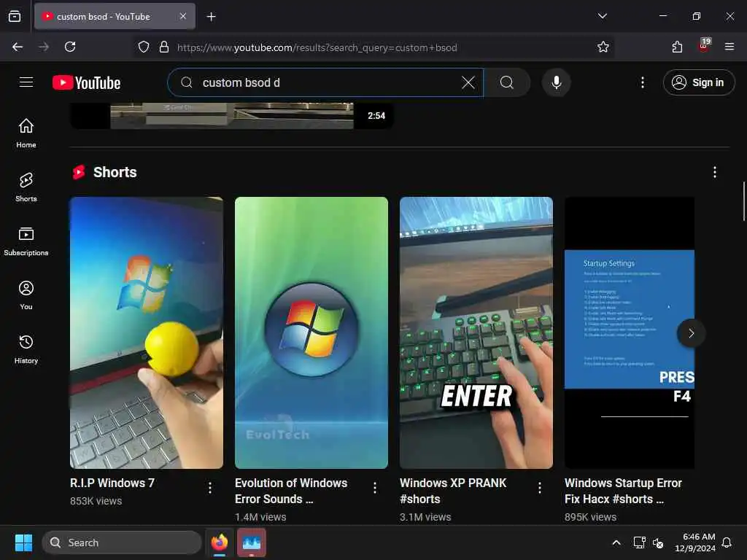
Task: Open the Firefox View icon at tab bar
Action: pyautogui.click(x=15, y=17)
